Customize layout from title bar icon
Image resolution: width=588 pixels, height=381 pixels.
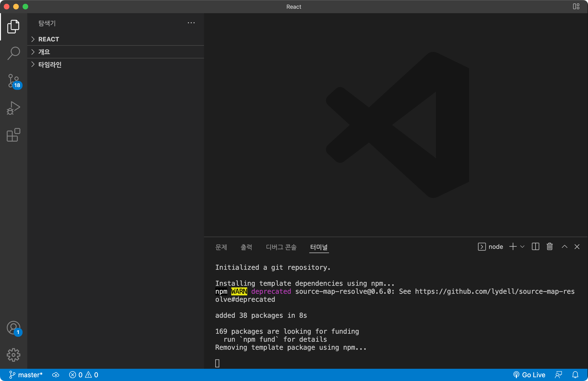[x=576, y=6]
